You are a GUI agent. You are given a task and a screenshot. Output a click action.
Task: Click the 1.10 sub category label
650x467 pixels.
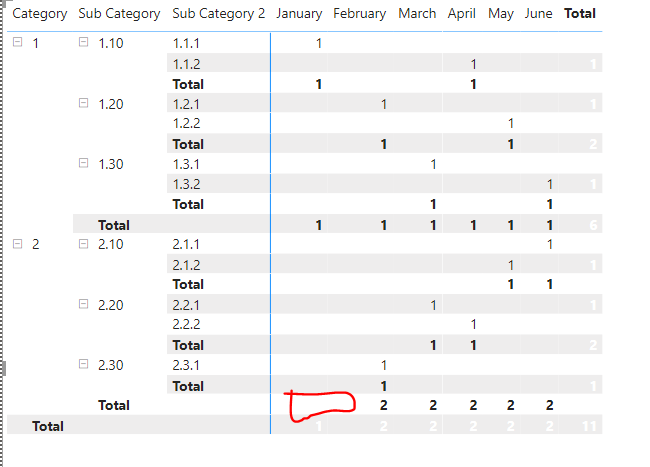[111, 43]
